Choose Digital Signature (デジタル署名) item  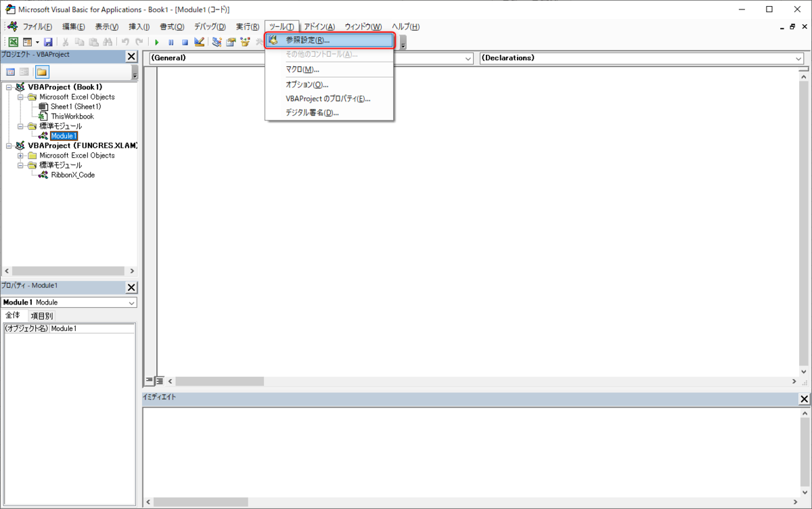point(330,112)
